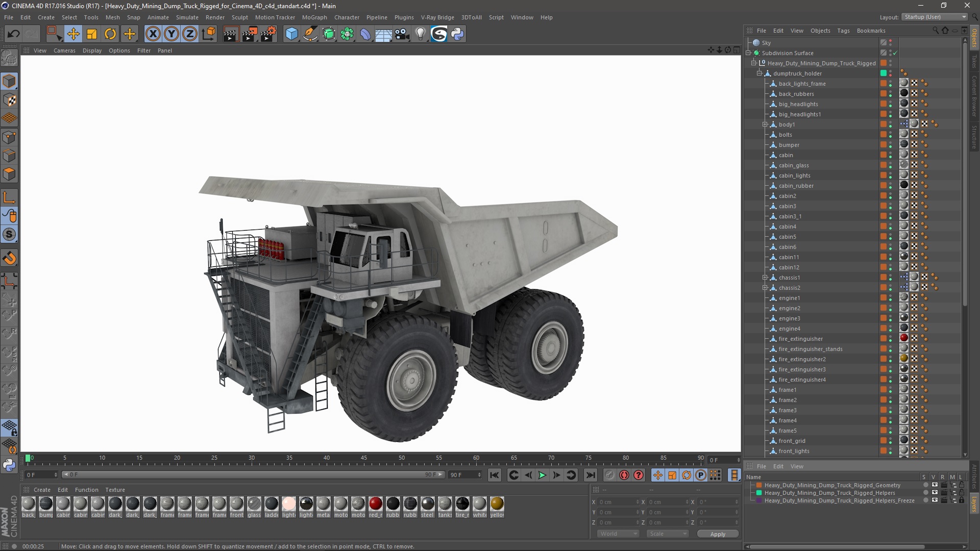Click the Rotate tool icon
This screenshot has width=980, height=551.
[x=110, y=34]
